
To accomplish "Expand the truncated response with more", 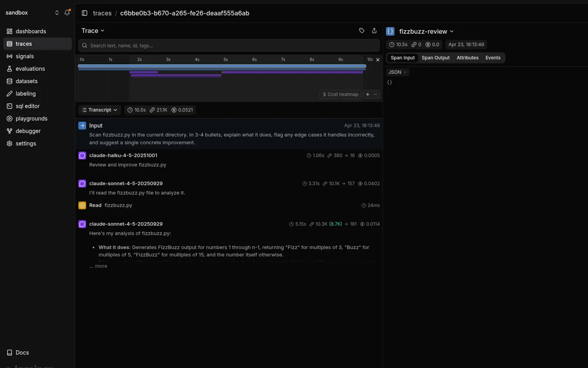I will (x=98, y=266).
